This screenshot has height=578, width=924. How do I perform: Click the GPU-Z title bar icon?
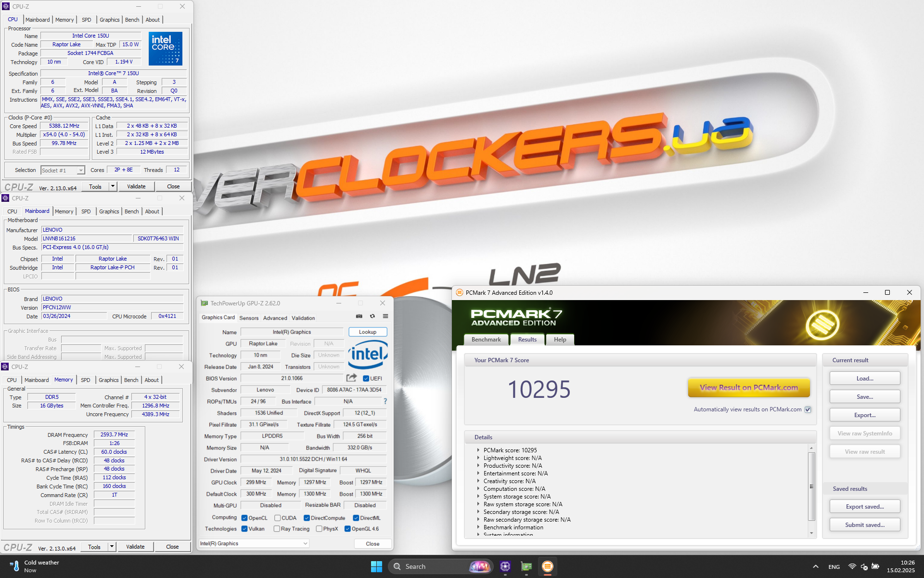click(x=205, y=303)
